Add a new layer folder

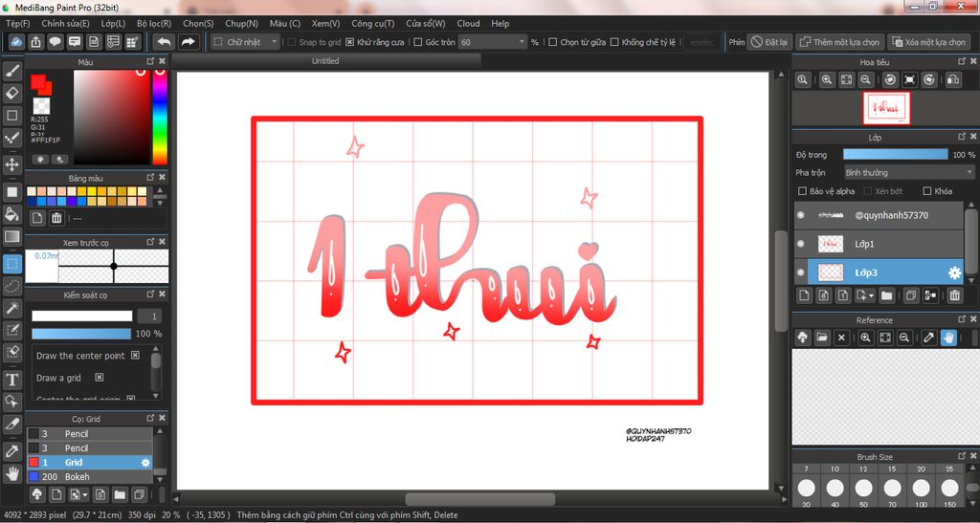tap(886, 295)
